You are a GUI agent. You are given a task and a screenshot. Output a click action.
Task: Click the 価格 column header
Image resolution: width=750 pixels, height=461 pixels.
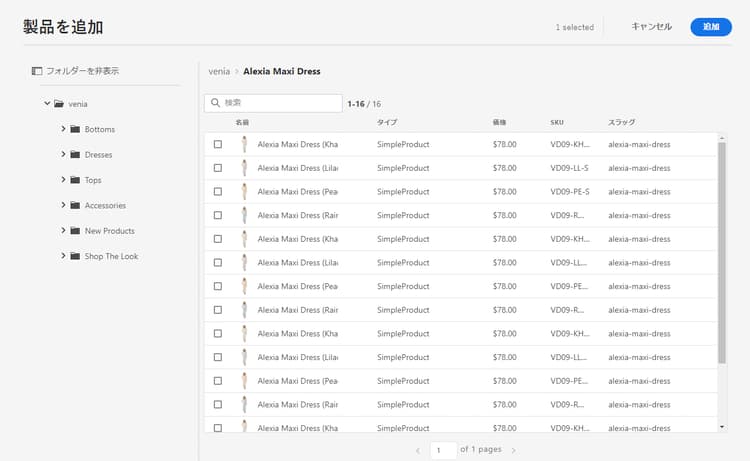[499, 122]
